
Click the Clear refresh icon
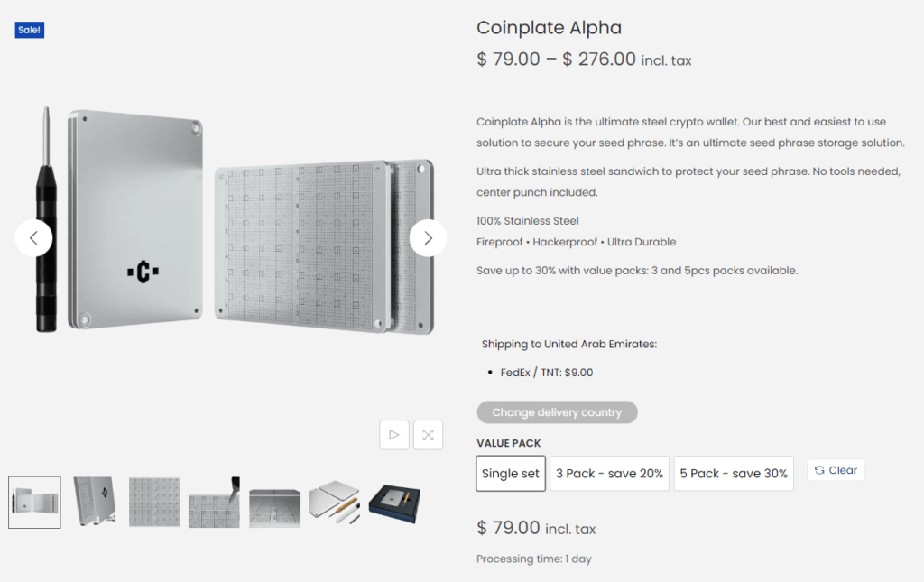(x=819, y=470)
